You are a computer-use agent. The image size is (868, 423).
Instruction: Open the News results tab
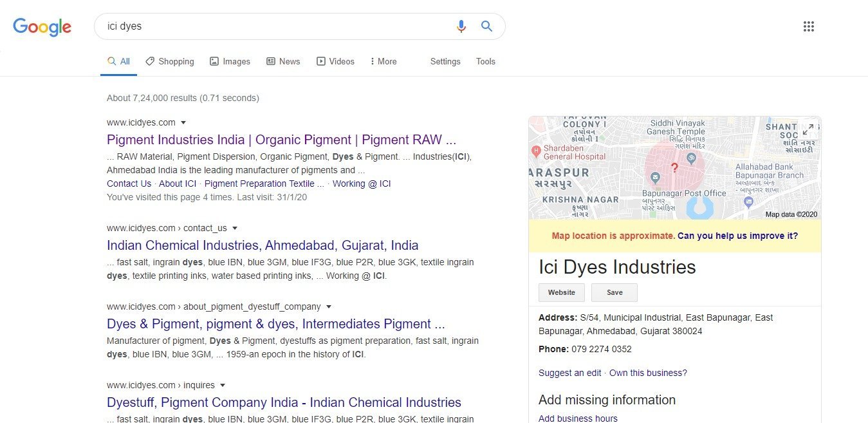point(283,62)
